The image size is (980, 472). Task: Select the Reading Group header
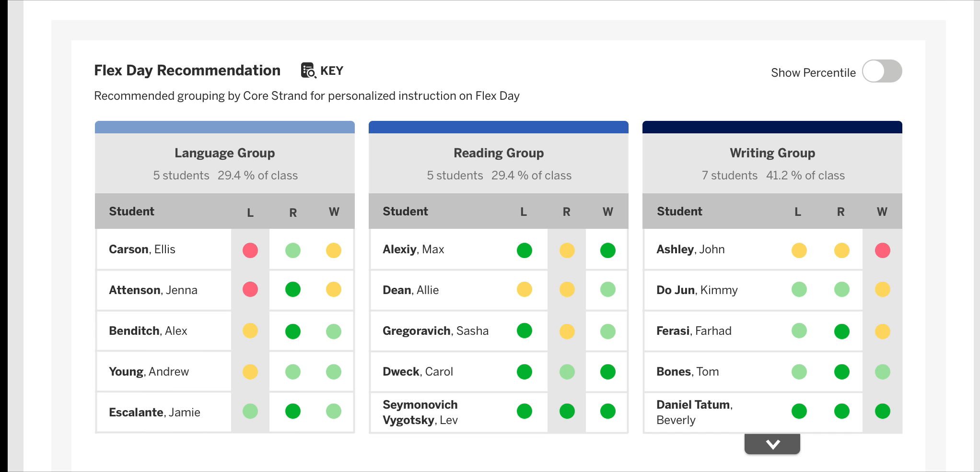499,153
